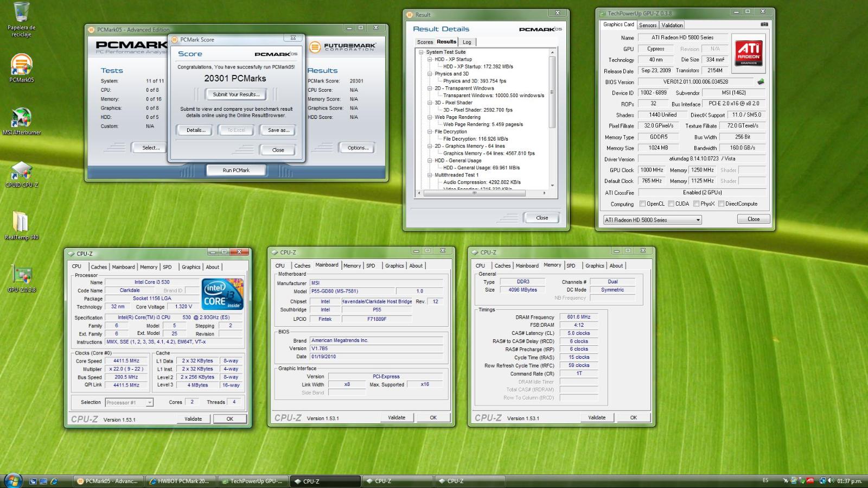Click the GPU-Z screenshot camera icon

tap(764, 24)
